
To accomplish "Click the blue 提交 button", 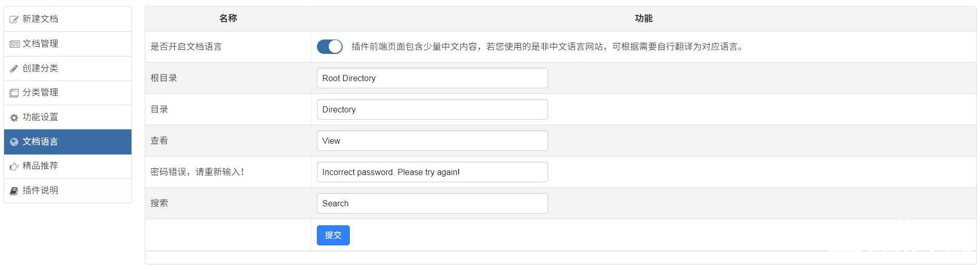I will tap(333, 235).
